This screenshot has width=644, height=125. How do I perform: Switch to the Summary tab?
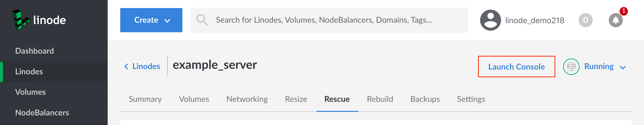coord(145,99)
